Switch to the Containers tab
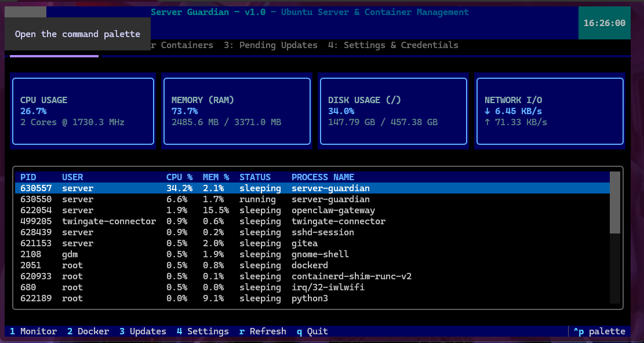Screen dimensions: 644x343 [182, 45]
